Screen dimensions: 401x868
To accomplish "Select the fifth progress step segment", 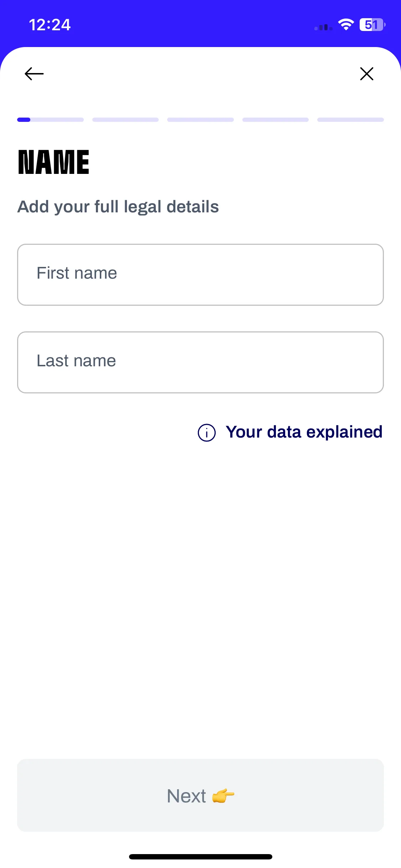I will (x=350, y=120).
